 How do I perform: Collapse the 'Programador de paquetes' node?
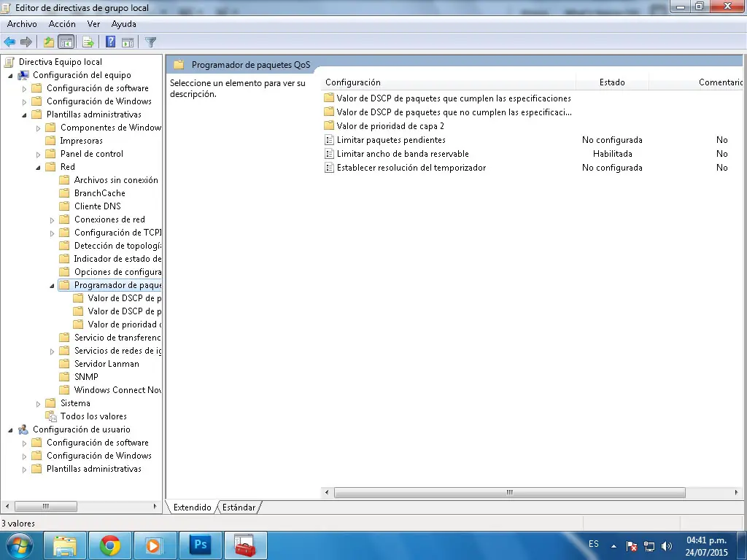(52, 285)
